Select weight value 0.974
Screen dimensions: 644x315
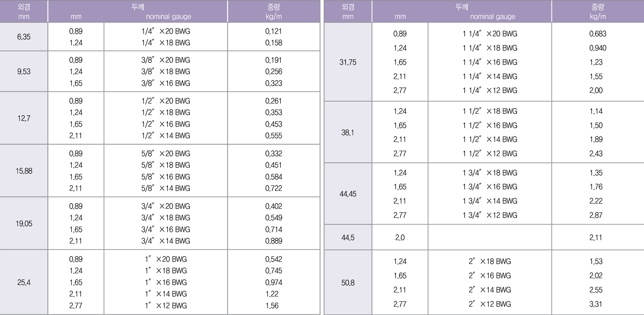(x=273, y=282)
